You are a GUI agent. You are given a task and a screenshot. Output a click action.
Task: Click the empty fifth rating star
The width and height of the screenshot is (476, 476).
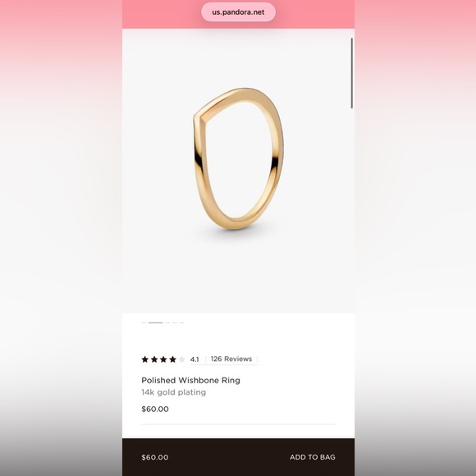click(182, 359)
